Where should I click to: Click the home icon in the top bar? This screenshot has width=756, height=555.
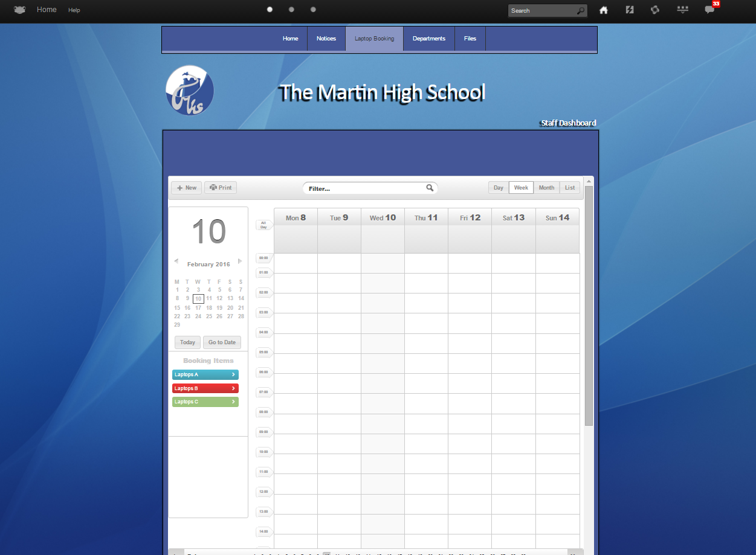coord(603,10)
